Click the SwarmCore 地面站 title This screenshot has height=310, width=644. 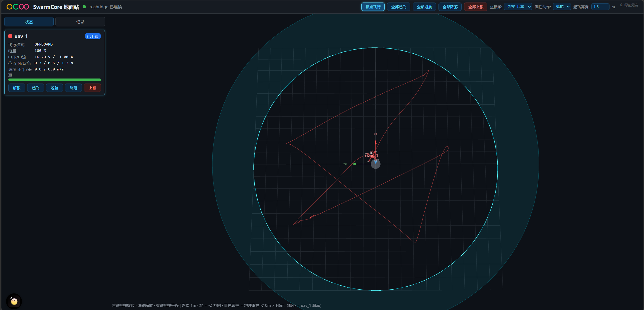(56, 7)
